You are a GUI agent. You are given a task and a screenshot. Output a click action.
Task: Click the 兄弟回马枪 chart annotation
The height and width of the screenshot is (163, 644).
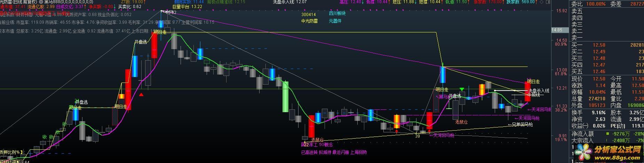(520, 124)
